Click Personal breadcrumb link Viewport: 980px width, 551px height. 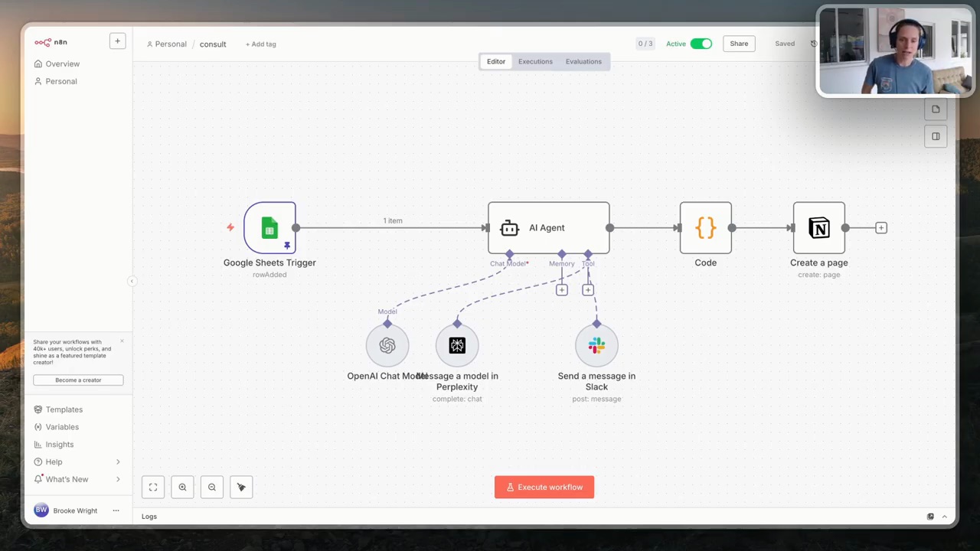(x=167, y=44)
